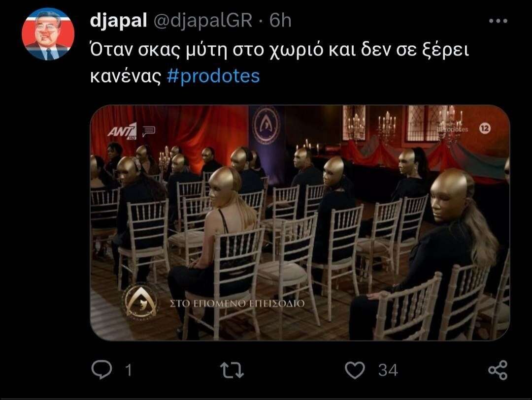Click the Greek tweet text body
The width and height of the screenshot is (532, 400).
(x=279, y=62)
